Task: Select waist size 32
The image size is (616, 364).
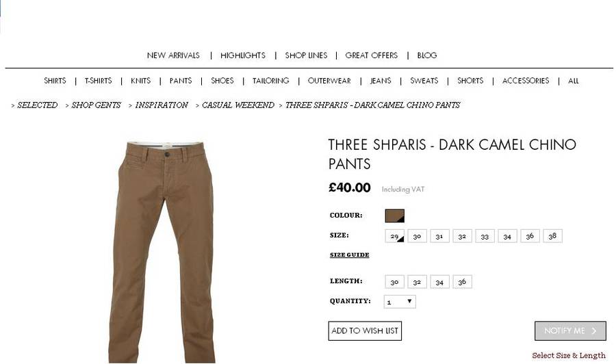Action: [462, 236]
